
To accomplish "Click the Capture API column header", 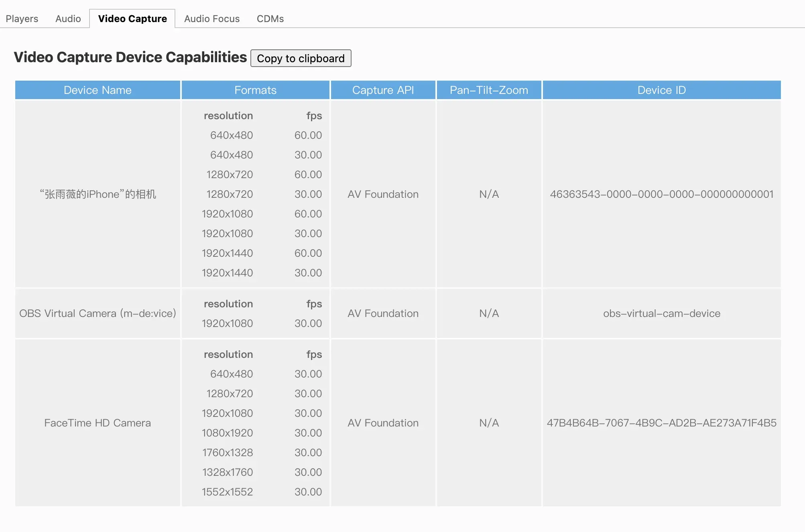I will [x=383, y=90].
